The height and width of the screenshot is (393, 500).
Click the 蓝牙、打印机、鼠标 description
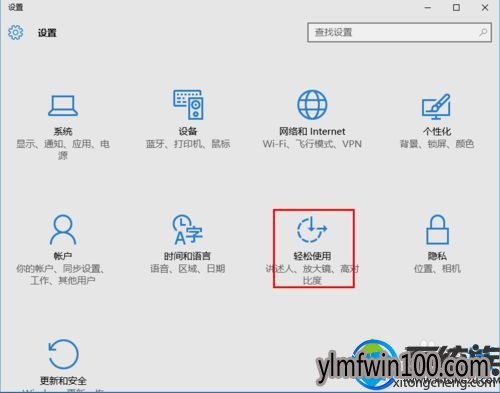pyautogui.click(x=188, y=144)
